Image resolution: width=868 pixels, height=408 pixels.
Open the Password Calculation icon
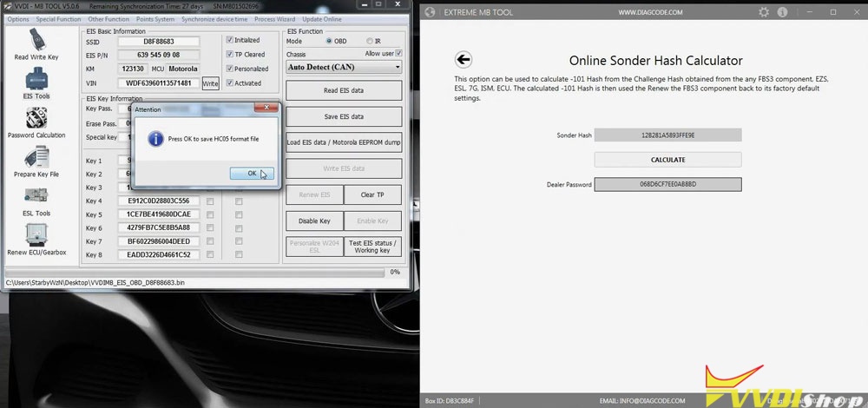coord(36,122)
